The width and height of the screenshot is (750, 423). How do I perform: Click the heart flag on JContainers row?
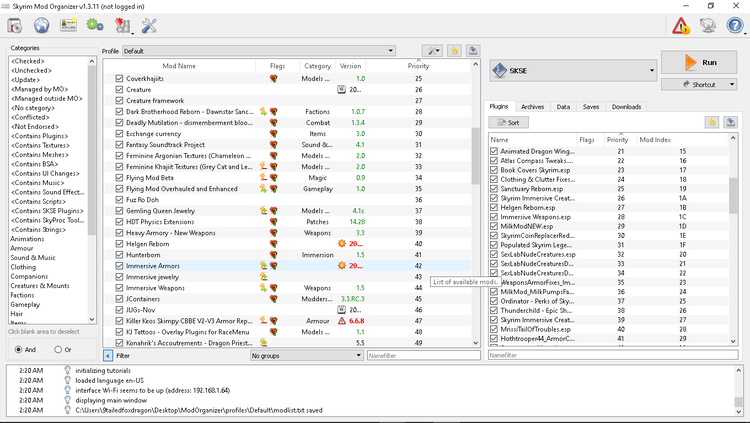(x=274, y=299)
